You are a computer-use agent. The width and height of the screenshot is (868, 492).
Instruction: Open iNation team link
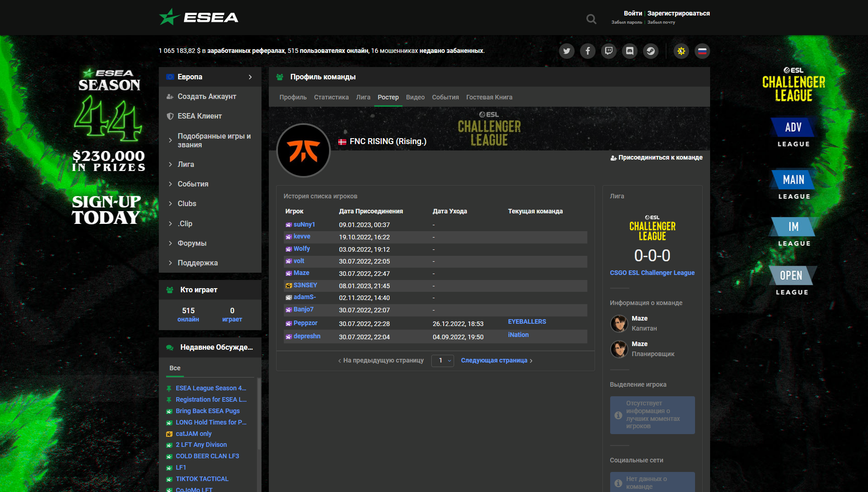[x=518, y=335]
